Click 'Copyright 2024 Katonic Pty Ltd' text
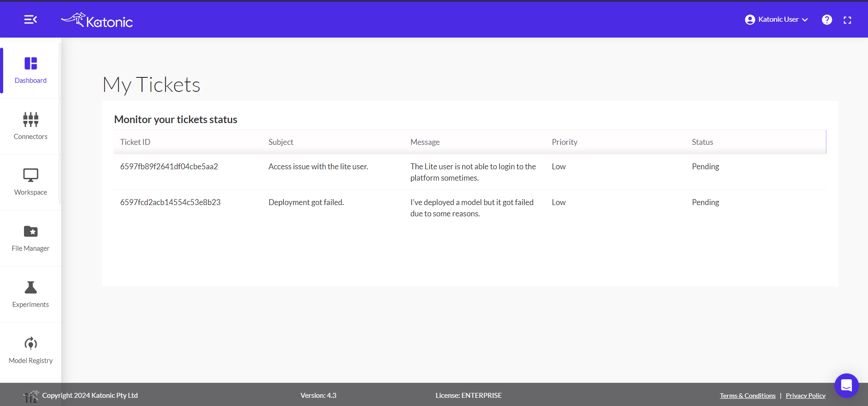This screenshot has height=406, width=868. point(90,396)
